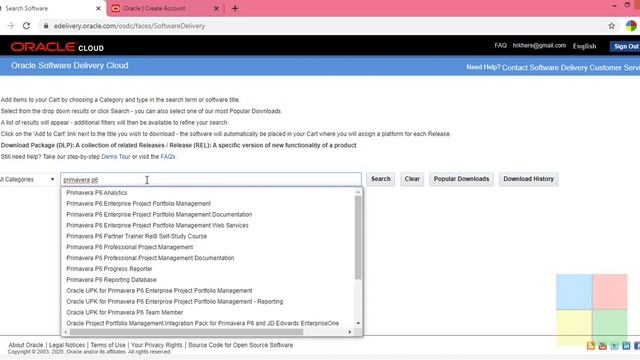Image resolution: width=640 pixels, height=360 pixels.
Task: Select Primavera P6 Analytics suggestion
Action: click(97, 193)
